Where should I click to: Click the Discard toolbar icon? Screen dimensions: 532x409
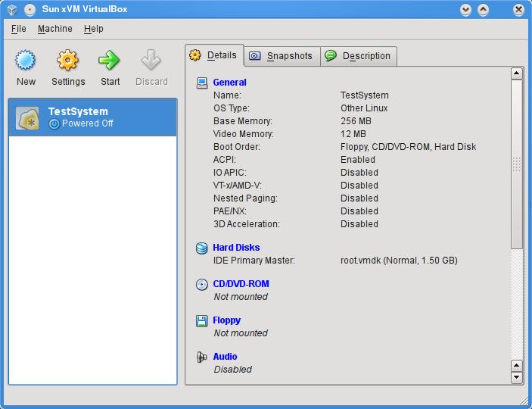pyautogui.click(x=151, y=61)
